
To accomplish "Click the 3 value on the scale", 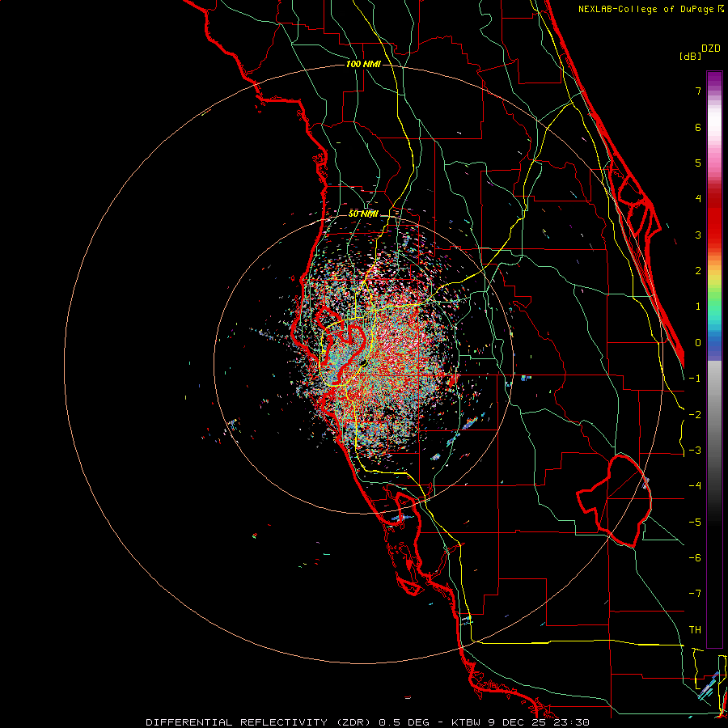I will tap(698, 235).
